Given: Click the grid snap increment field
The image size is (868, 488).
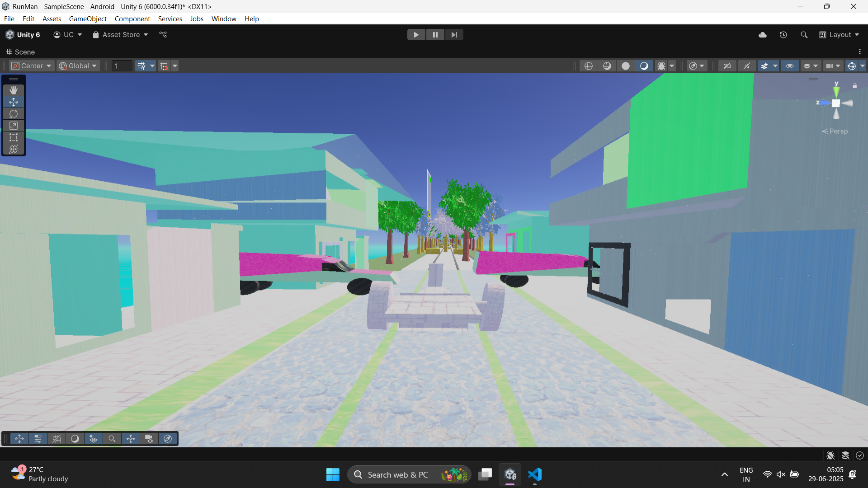Looking at the screenshot, I should click(122, 66).
